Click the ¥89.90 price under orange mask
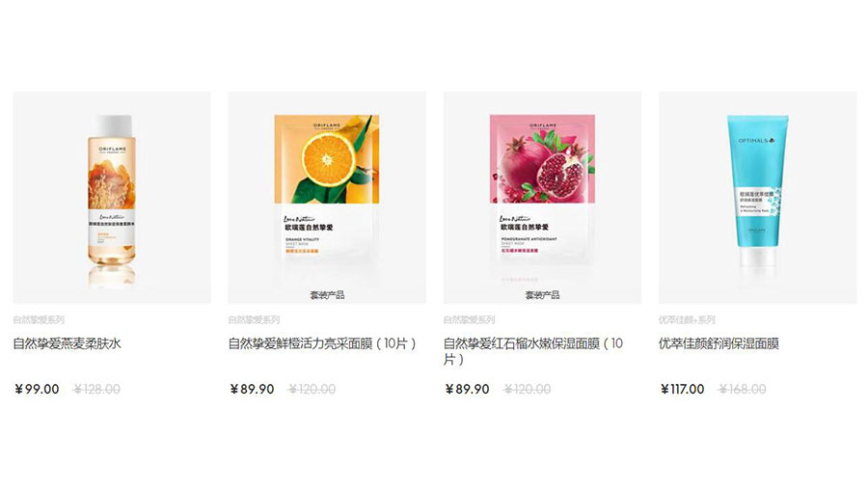The height and width of the screenshot is (492, 868). pyautogui.click(x=252, y=389)
